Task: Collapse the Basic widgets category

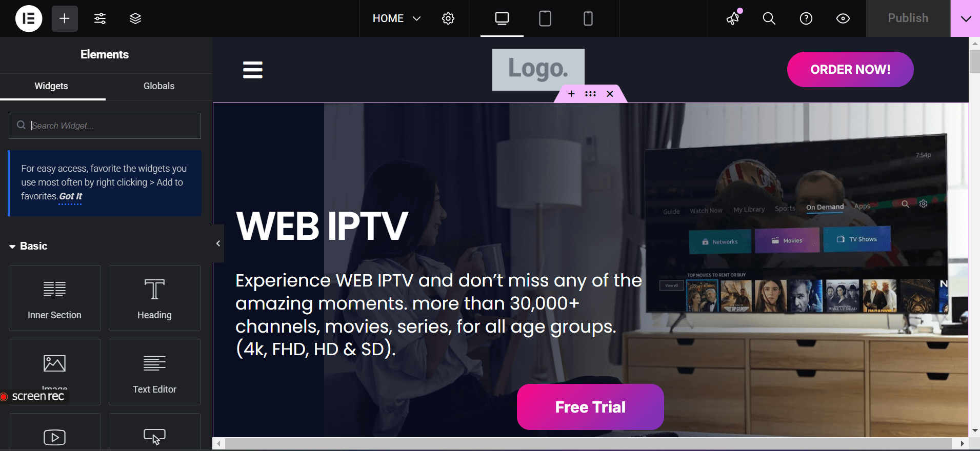Action: pos(28,246)
